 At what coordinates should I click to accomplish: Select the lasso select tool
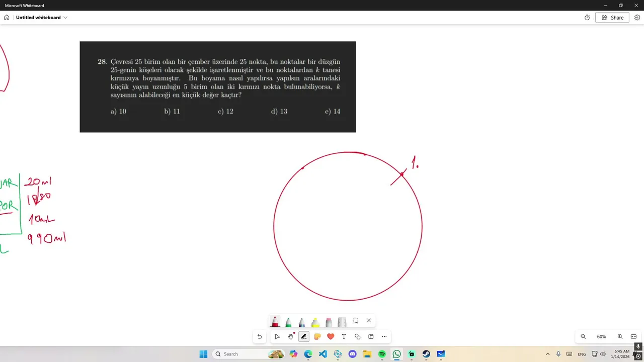[356, 321]
